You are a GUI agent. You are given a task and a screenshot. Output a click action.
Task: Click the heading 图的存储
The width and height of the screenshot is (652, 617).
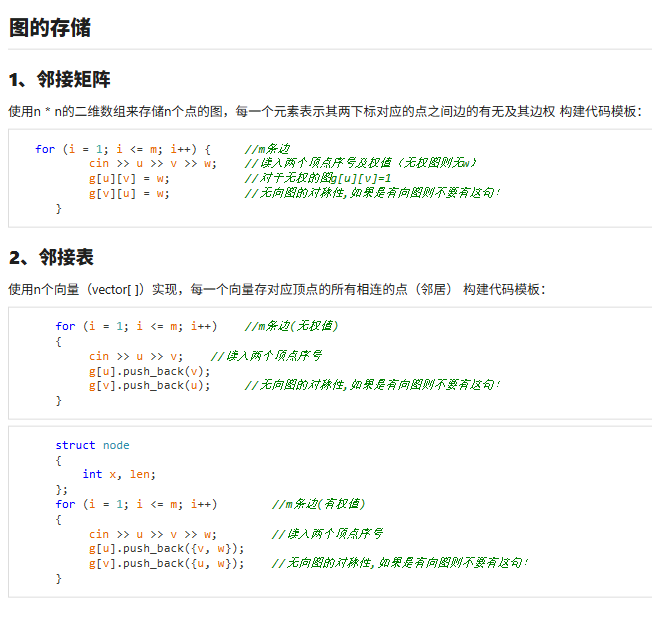pyautogui.click(x=50, y=28)
